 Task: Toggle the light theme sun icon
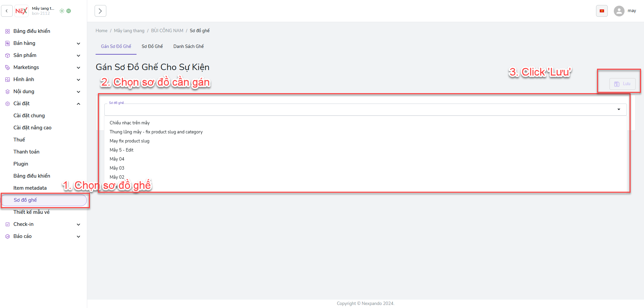point(62,11)
